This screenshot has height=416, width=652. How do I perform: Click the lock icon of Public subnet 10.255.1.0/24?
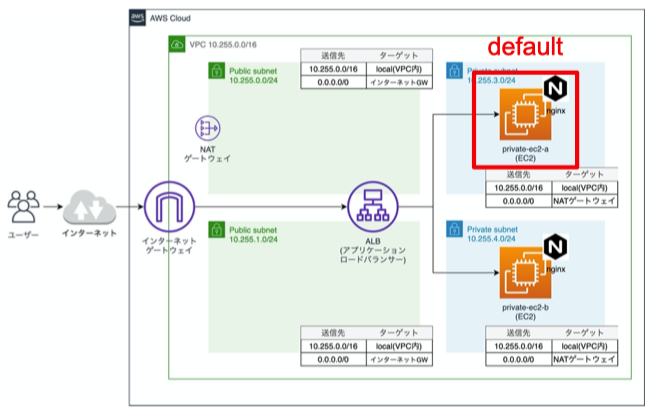[x=216, y=229]
